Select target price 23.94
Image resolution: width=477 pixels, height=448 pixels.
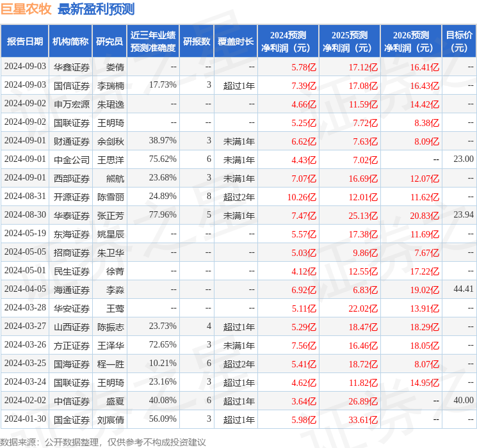[x=464, y=215]
